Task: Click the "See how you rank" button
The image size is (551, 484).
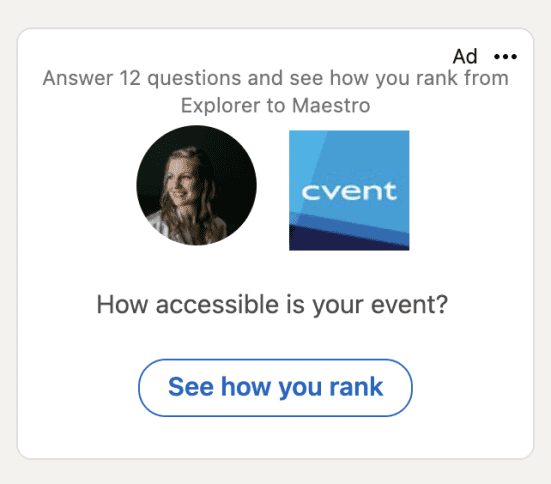Action: (275, 388)
